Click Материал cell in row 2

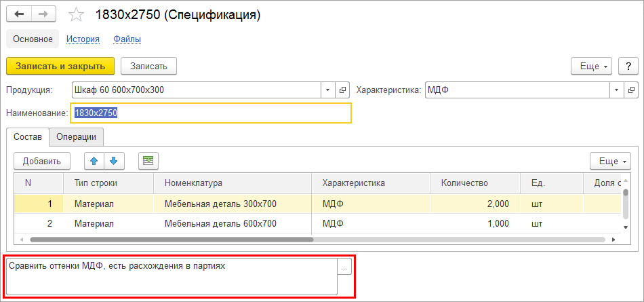click(x=108, y=224)
